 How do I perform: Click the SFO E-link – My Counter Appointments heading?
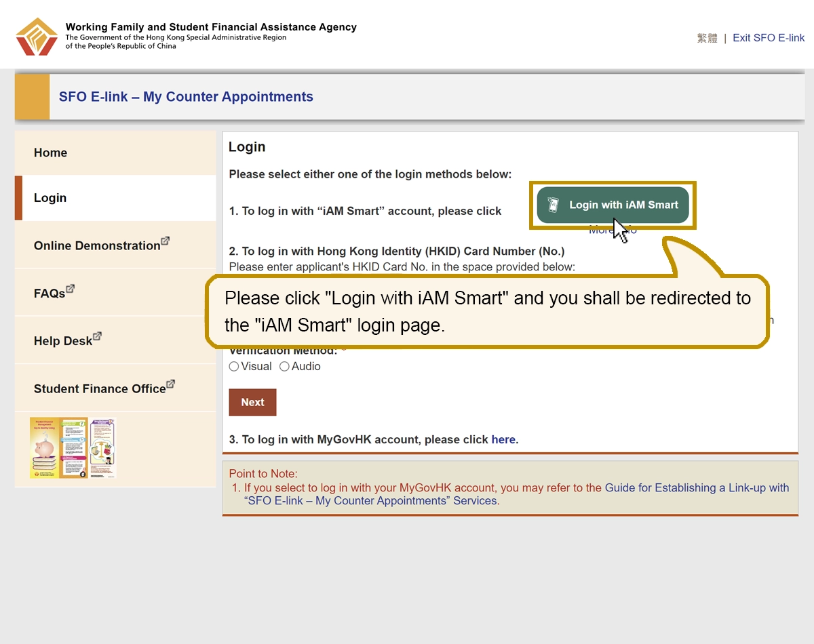click(x=186, y=97)
